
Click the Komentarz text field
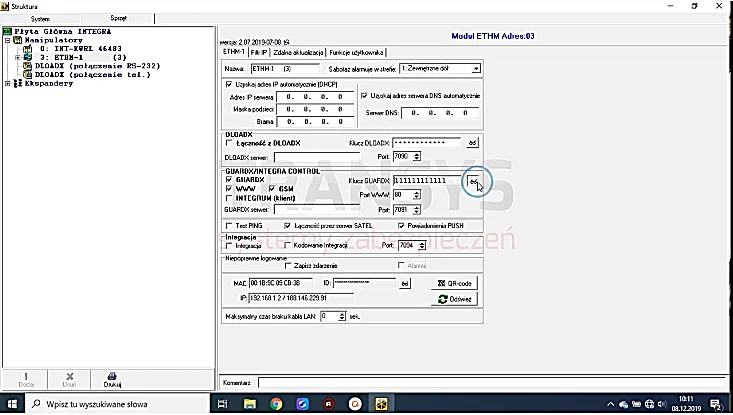pos(492,383)
